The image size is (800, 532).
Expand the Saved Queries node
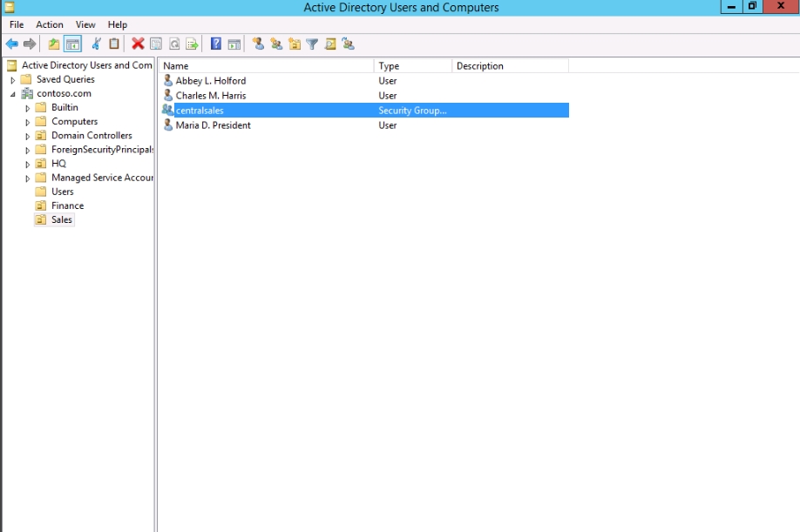click(13, 80)
